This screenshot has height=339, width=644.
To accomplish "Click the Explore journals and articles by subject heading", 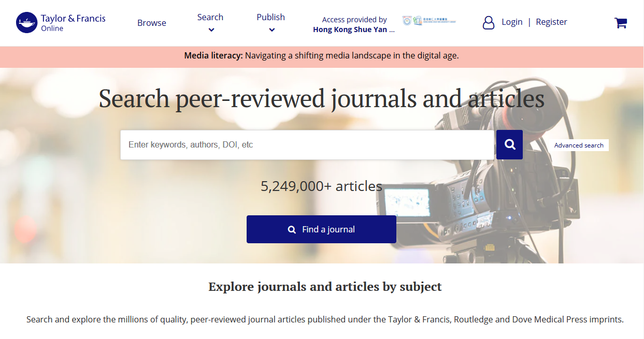I will [x=325, y=287].
